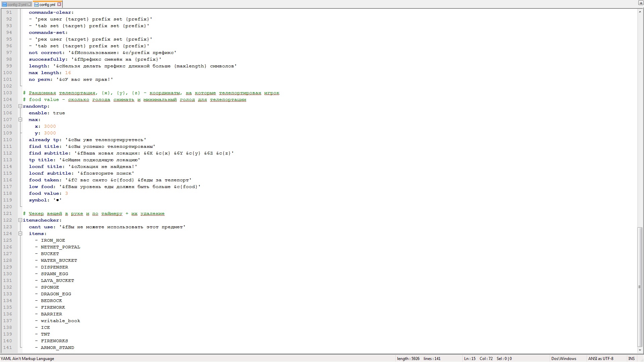Click line number 105 in the margin

(x=8, y=106)
